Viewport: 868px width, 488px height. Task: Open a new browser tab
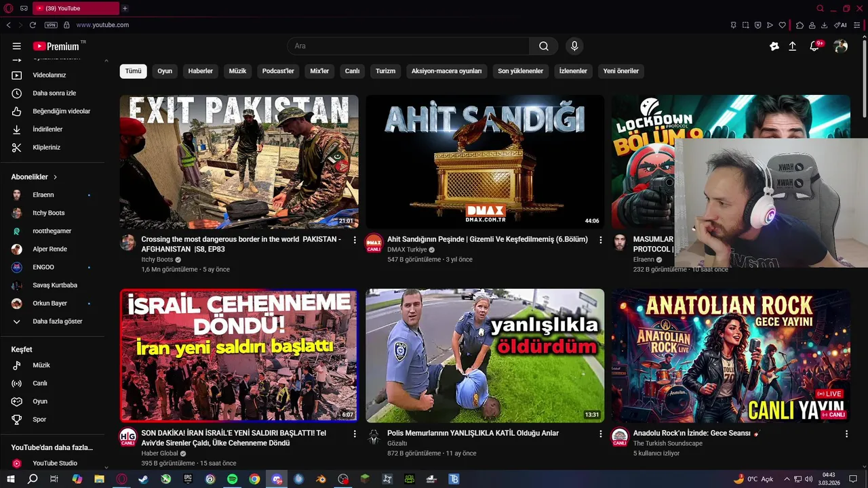(x=125, y=8)
